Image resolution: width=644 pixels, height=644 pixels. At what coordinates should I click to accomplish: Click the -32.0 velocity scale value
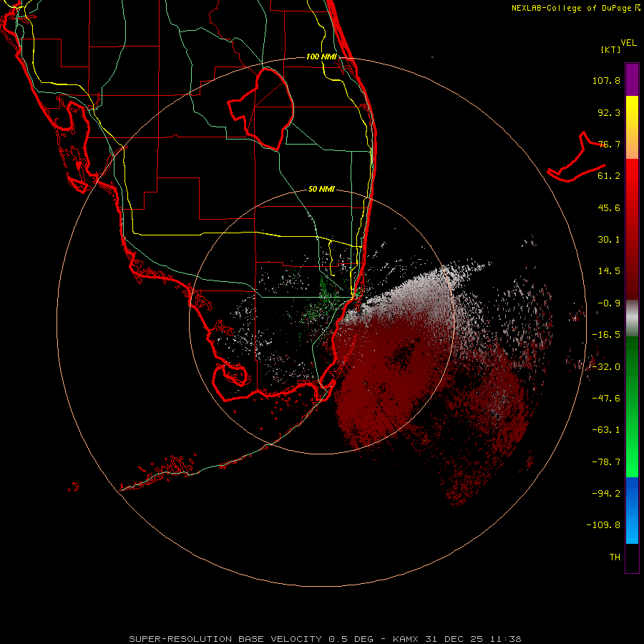pos(606,367)
